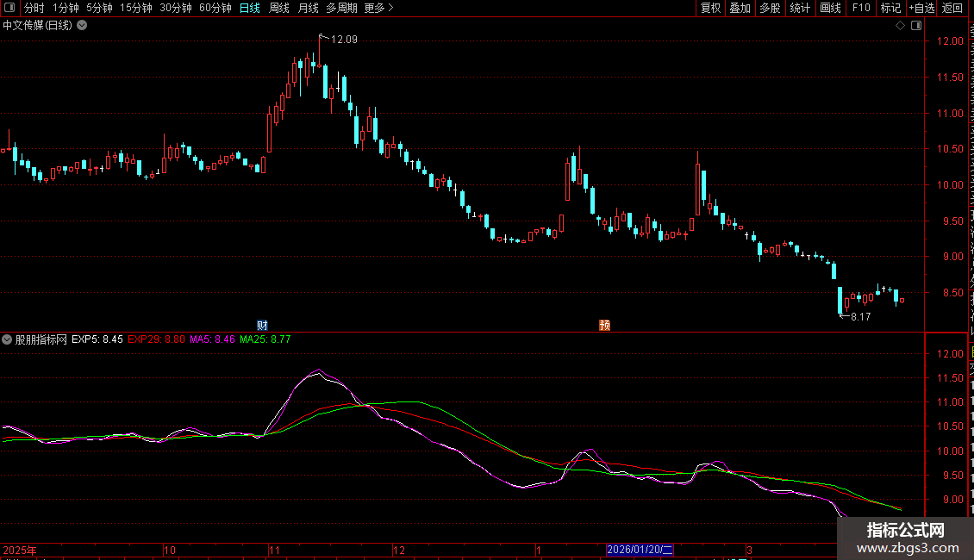This screenshot has width=974, height=560.
Task: Click the 12.09 high price marker
Action: tap(343, 40)
